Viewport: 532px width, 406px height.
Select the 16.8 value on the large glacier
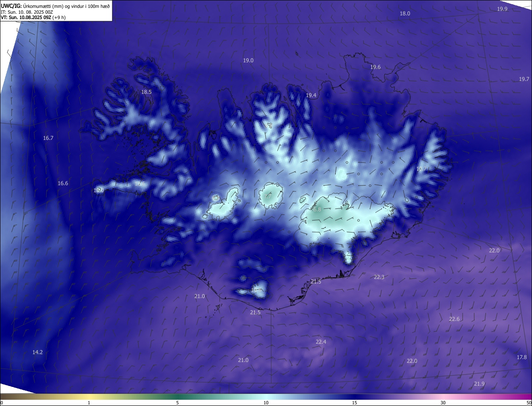(x=316, y=210)
